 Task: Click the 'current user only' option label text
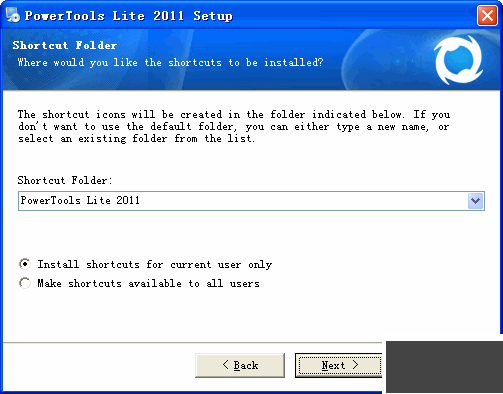pos(155,265)
